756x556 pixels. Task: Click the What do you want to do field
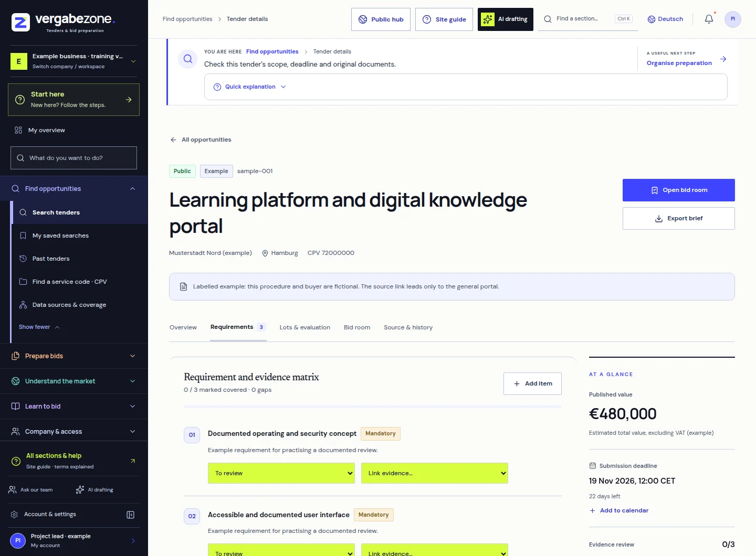73,158
